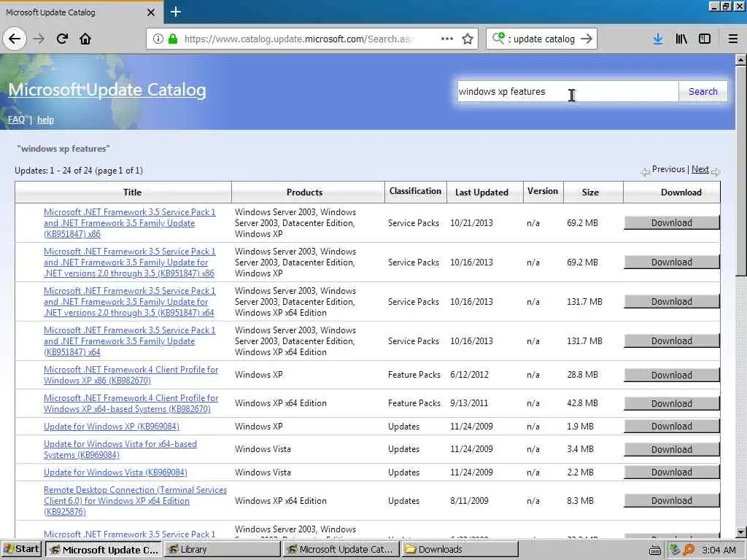This screenshot has height=560, width=747.
Task: Sort results by Title column header
Action: (x=132, y=192)
